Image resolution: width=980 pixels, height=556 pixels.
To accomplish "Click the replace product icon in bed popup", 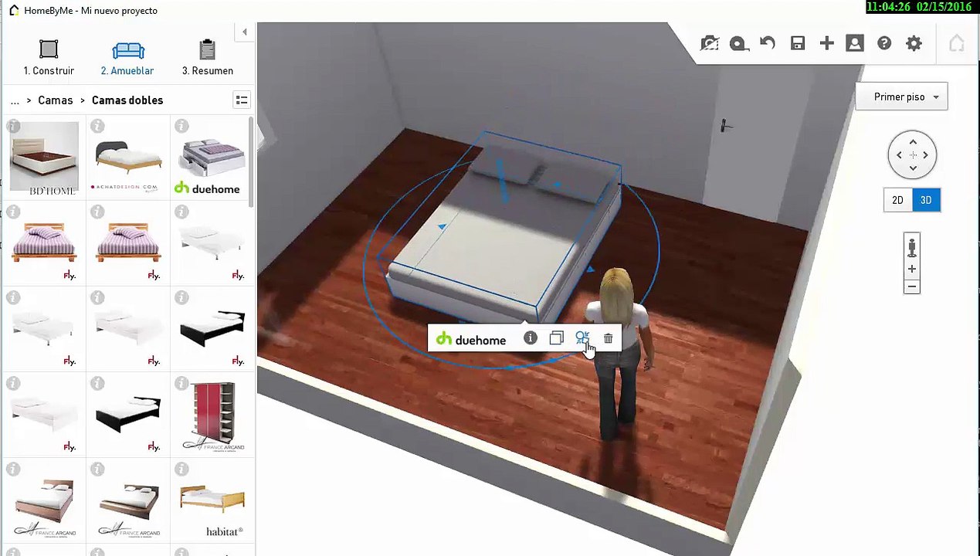I will click(x=582, y=338).
